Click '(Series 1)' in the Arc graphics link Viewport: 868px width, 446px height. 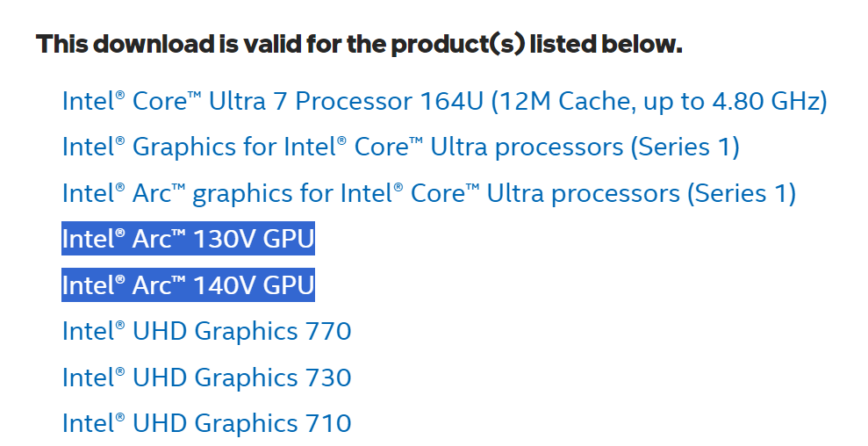click(x=742, y=192)
